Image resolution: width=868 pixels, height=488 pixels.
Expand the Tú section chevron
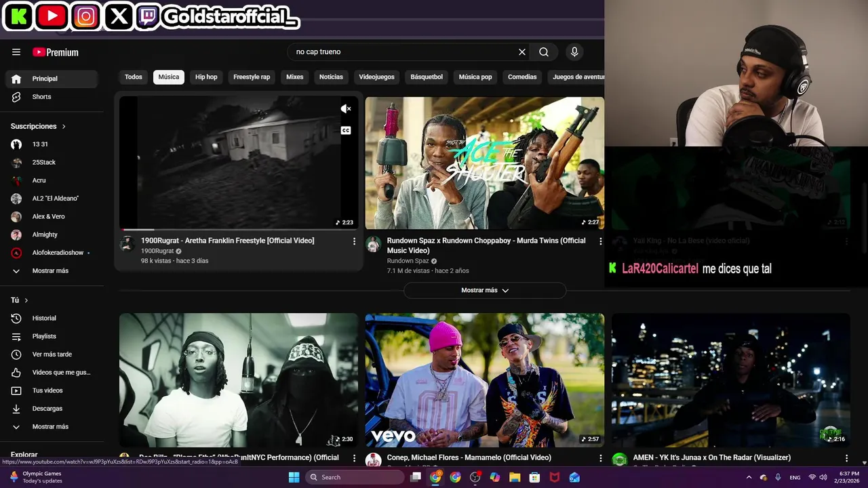(x=26, y=300)
